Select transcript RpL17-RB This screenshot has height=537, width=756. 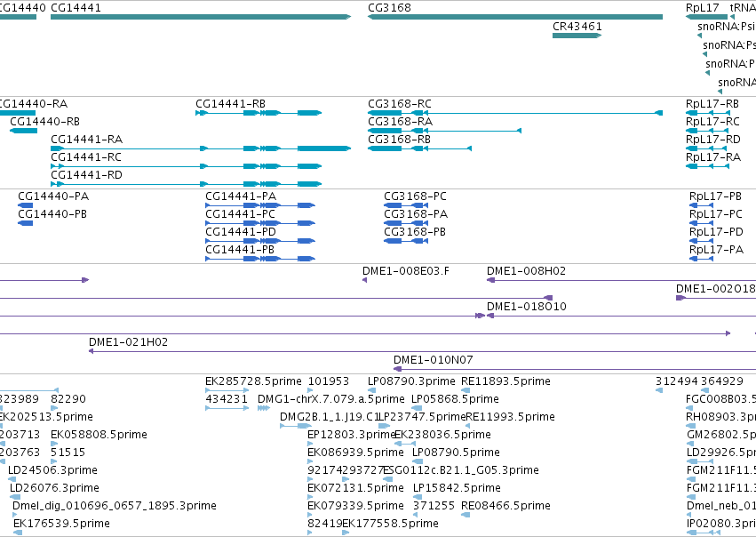(x=707, y=113)
